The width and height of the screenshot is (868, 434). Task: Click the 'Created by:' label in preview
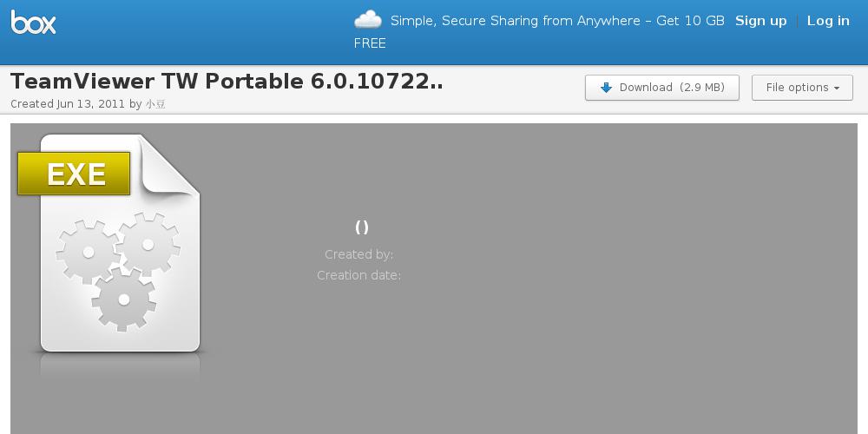pyautogui.click(x=358, y=254)
